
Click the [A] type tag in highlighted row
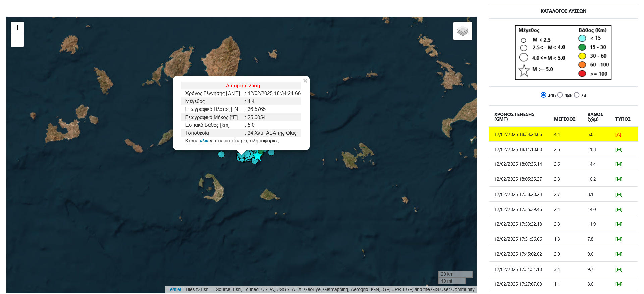[618, 134]
